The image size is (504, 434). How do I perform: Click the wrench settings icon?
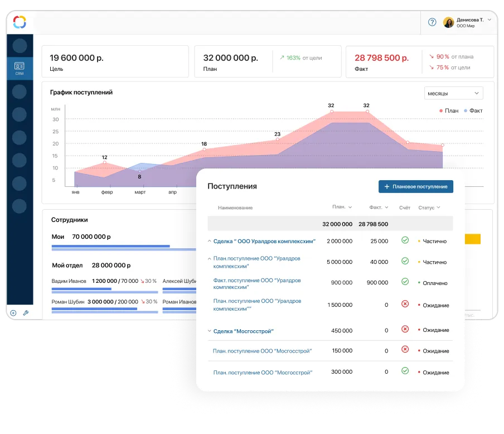[x=26, y=313]
